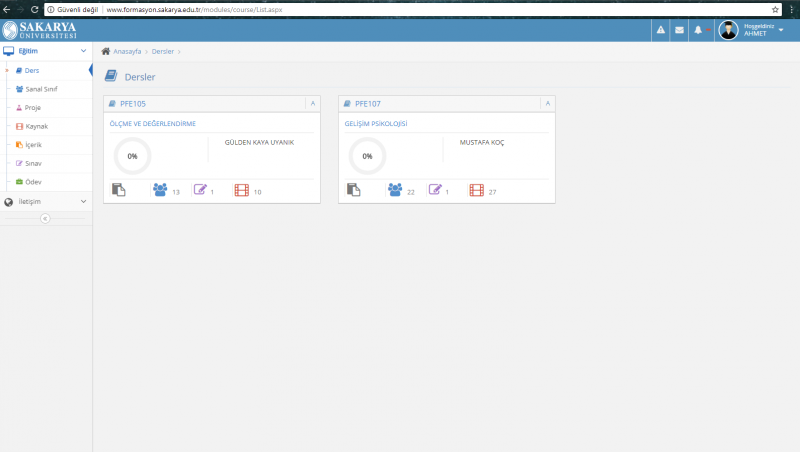The height and width of the screenshot is (452, 800).
Task: Open the ÖLÇME VE DEĞERLENDİRME course link
Action: [152, 124]
